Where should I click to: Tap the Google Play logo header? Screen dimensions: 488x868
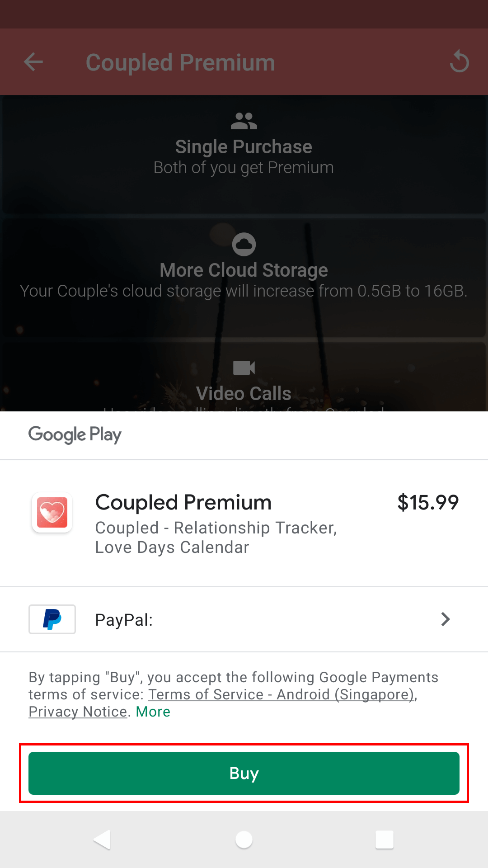pyautogui.click(x=75, y=434)
